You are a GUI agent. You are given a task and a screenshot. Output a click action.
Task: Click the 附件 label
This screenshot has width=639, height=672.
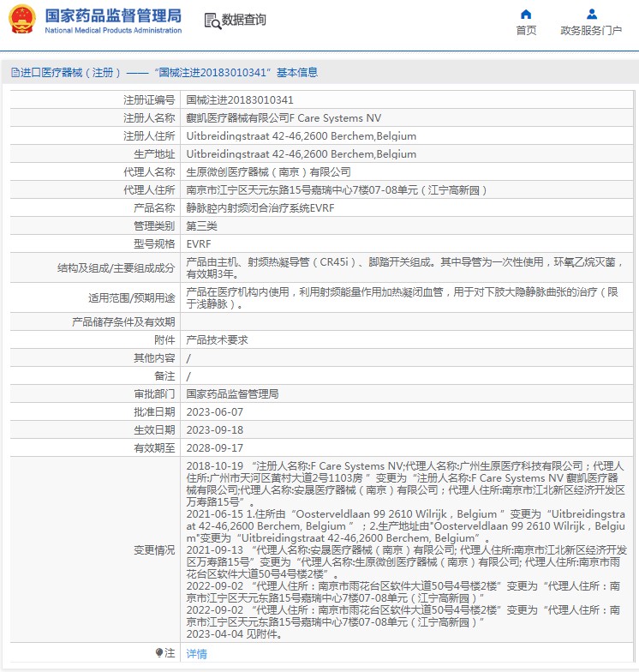click(164, 339)
